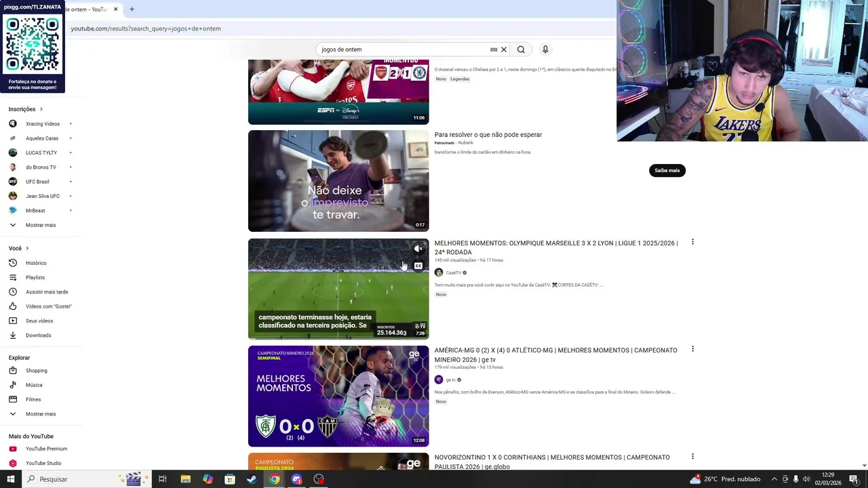Open MrBeast subscription
Image resolution: width=868 pixels, height=488 pixels.
tap(35, 210)
